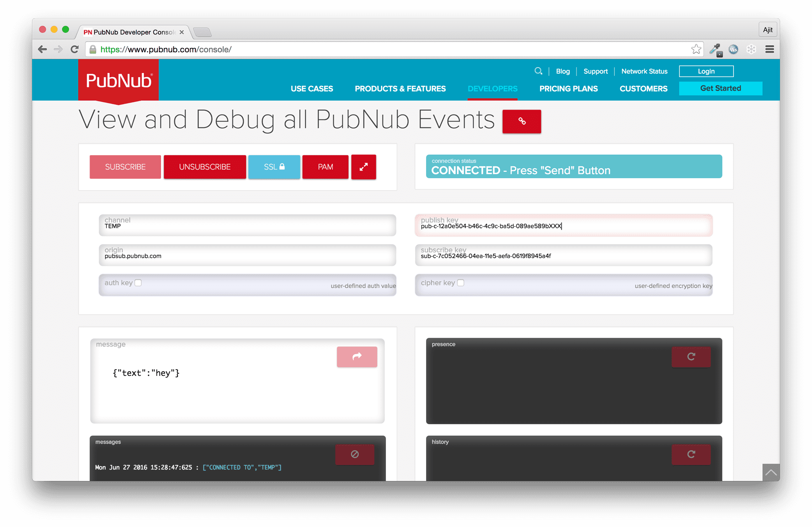The height and width of the screenshot is (527, 812).
Task: Click the expand arrows button next to PAM
Action: pyautogui.click(x=364, y=167)
